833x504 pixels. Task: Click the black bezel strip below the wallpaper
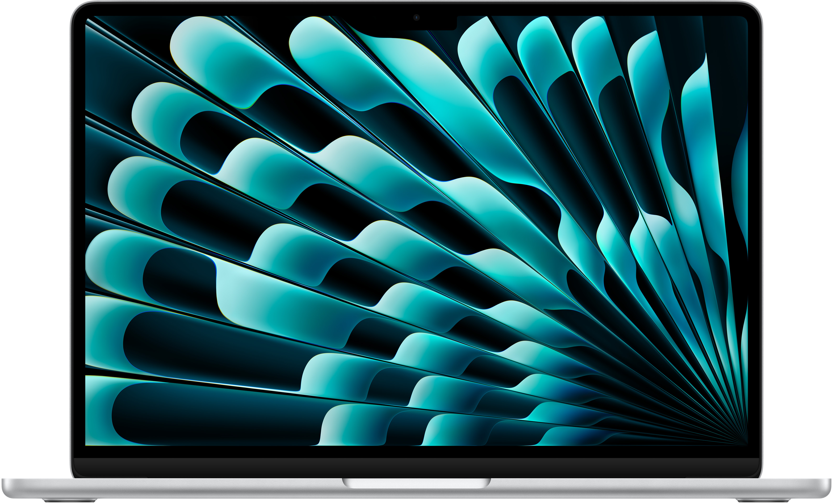click(416, 452)
